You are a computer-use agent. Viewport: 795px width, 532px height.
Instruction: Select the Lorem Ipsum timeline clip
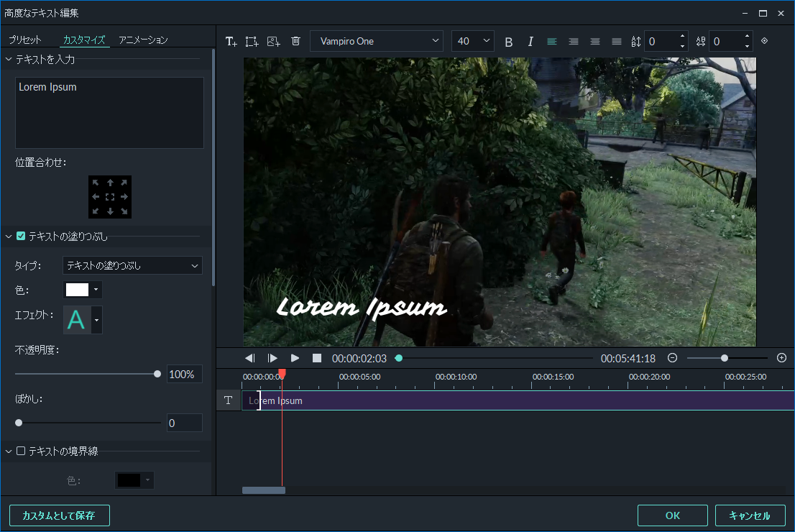(x=518, y=400)
